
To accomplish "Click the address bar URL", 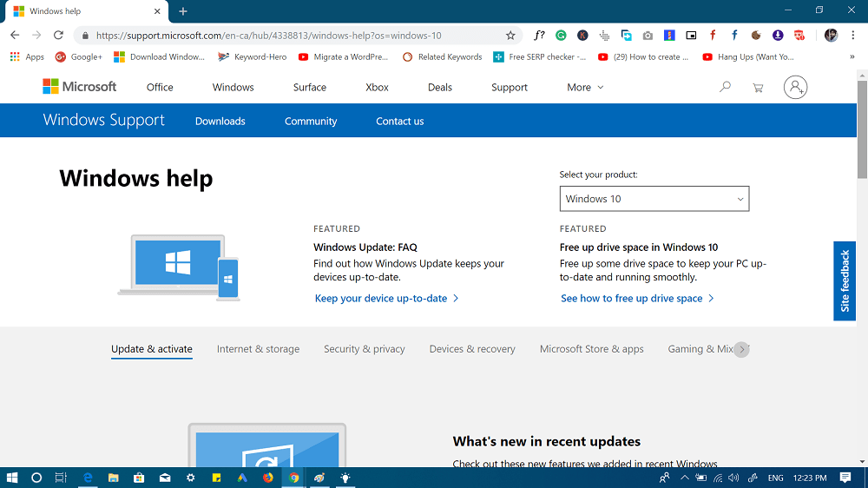I will 268,36.
